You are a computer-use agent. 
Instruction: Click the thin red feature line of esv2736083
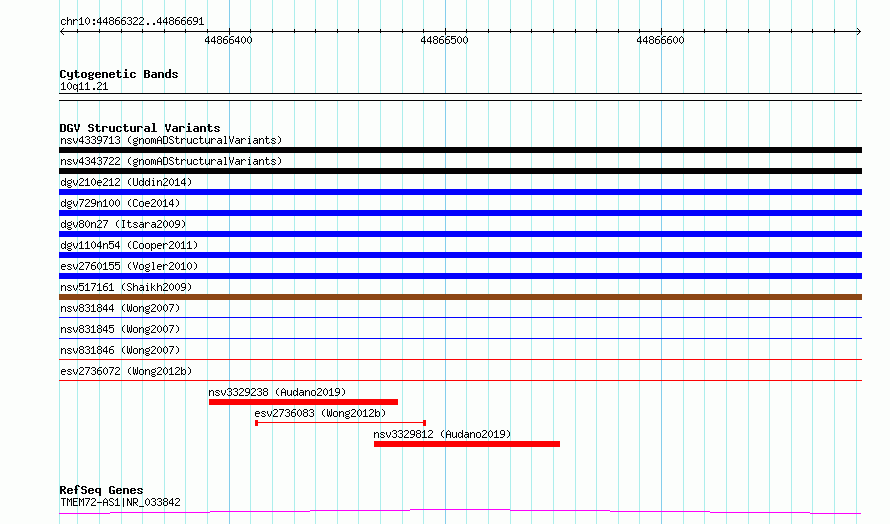(x=341, y=423)
